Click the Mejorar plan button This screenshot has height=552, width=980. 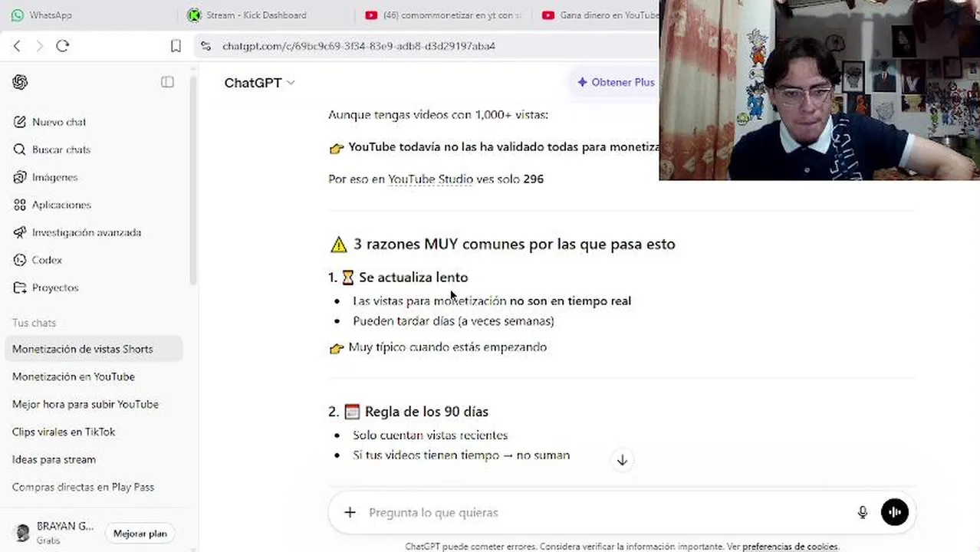140,534
